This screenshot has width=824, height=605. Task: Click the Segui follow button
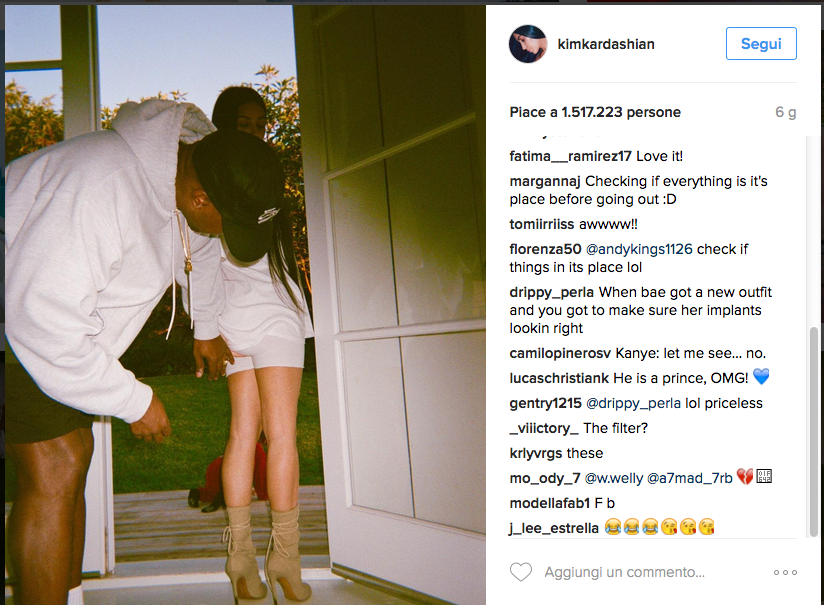coord(761,44)
